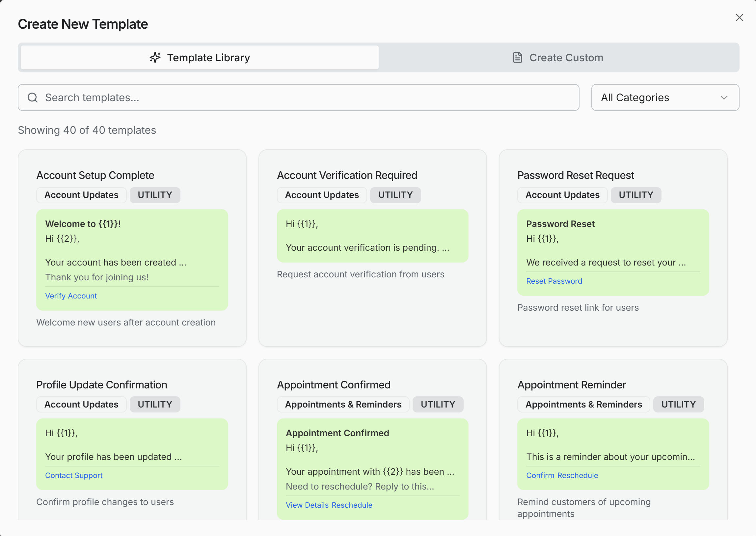Click the chevron arrow in the categories selector
The image size is (756, 536).
724,98
